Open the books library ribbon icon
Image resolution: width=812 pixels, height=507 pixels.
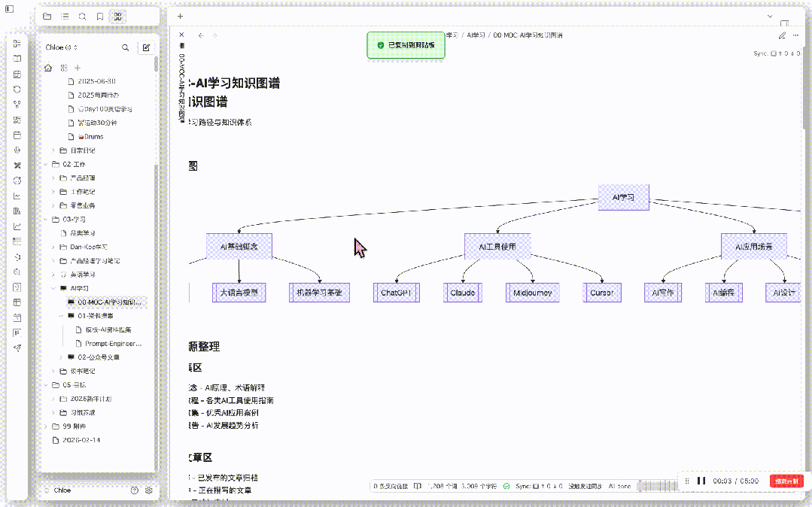[17, 211]
